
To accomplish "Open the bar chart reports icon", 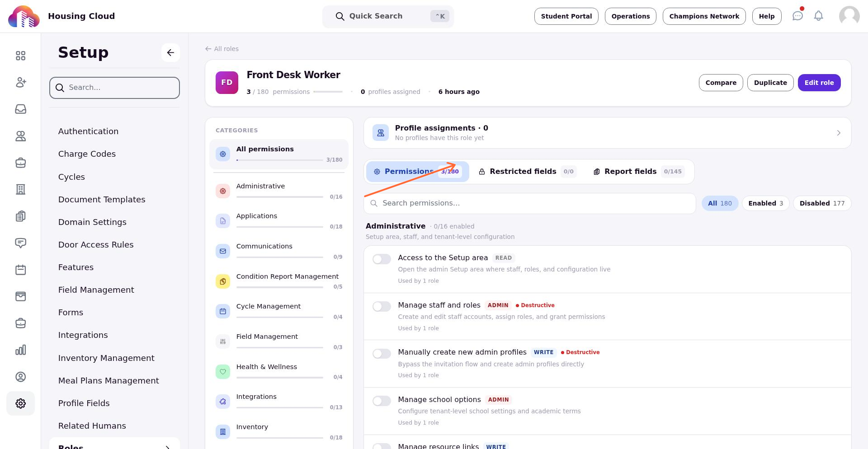I will click(20, 350).
